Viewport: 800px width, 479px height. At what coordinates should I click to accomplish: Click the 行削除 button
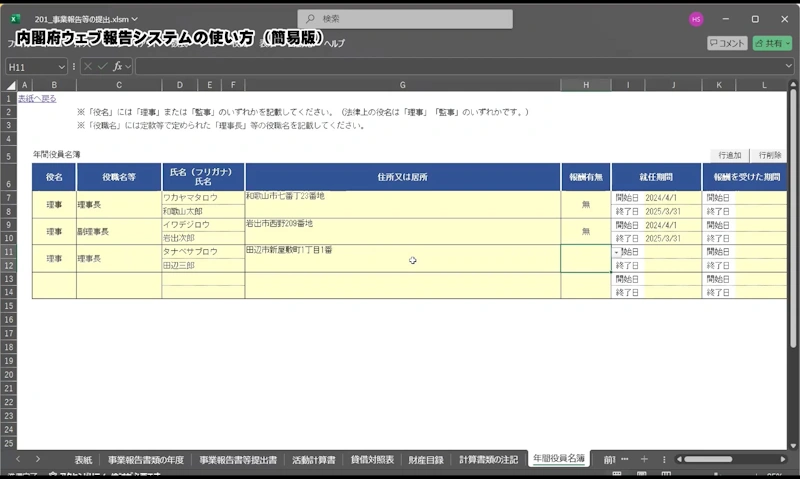tap(769, 155)
